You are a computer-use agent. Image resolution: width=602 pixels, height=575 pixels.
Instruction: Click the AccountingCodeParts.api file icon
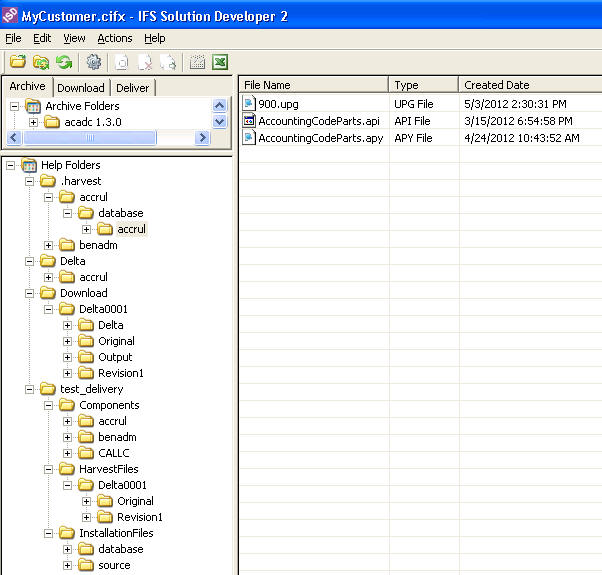pos(249,121)
